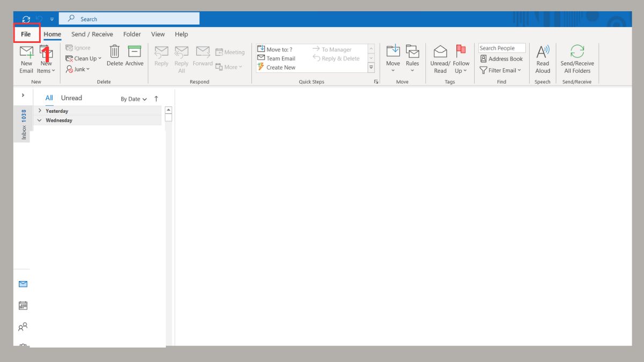Open the File menu tab
Viewport: 644px width, 362px height.
pyautogui.click(x=26, y=34)
